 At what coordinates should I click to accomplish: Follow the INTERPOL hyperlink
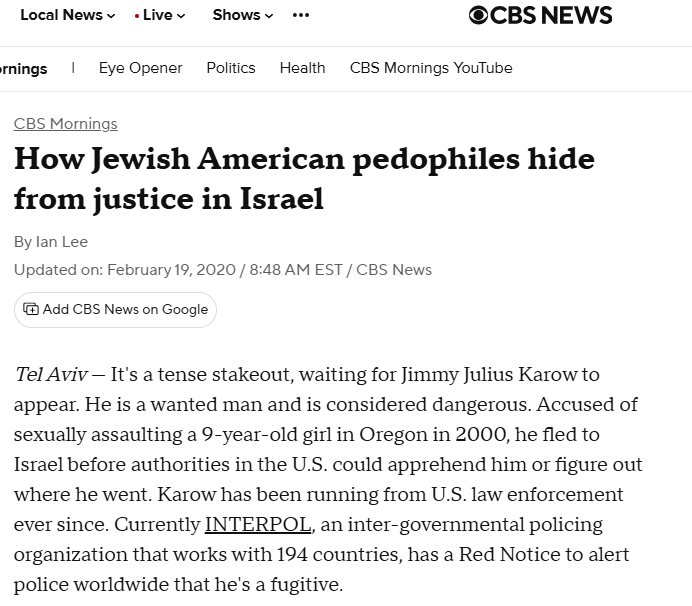point(258,524)
